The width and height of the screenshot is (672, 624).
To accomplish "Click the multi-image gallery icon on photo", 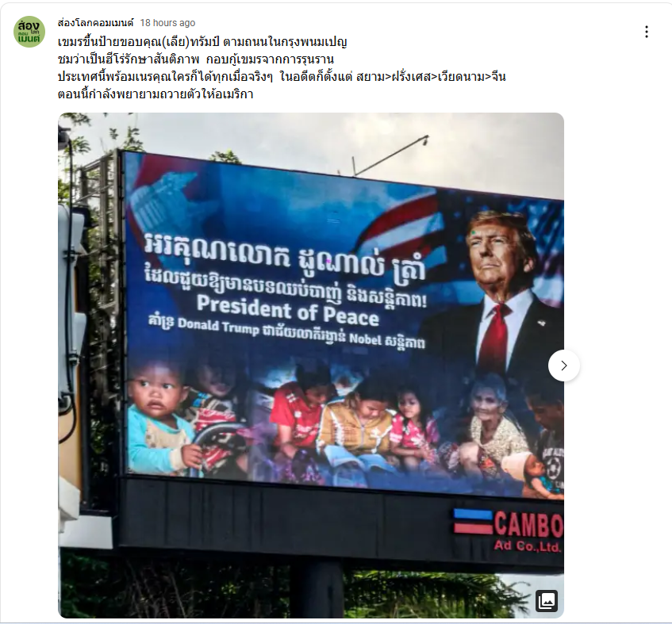I will 547,600.
